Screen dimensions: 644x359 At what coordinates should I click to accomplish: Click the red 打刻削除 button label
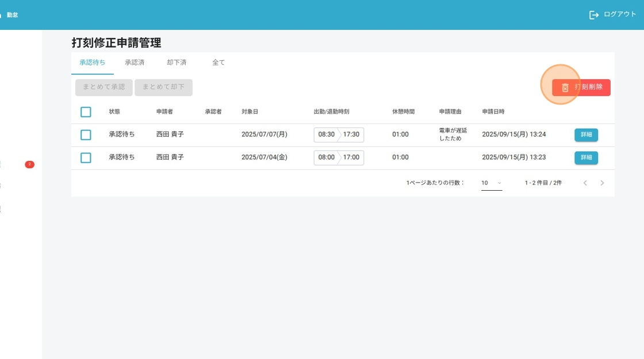tap(589, 87)
